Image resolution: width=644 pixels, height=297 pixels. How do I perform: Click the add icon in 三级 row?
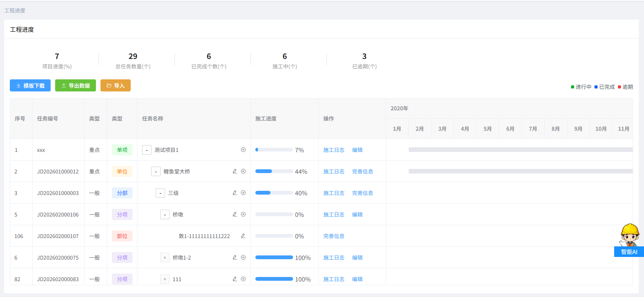coord(243,193)
